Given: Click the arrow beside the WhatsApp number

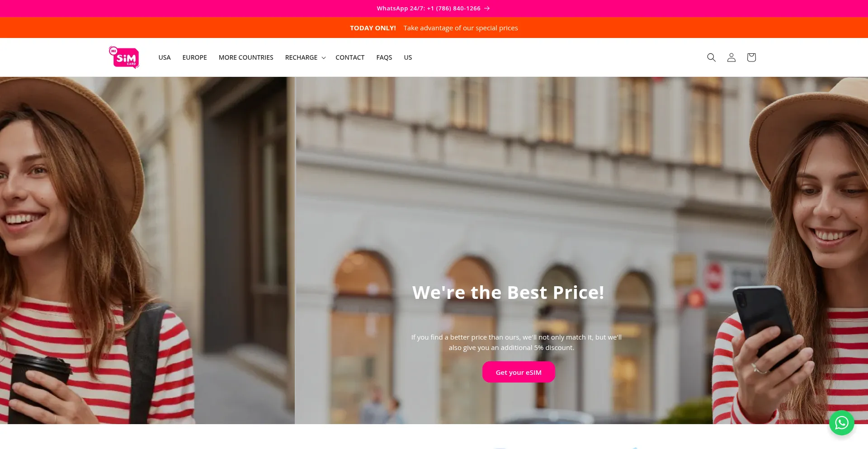Looking at the screenshot, I should point(487,9).
